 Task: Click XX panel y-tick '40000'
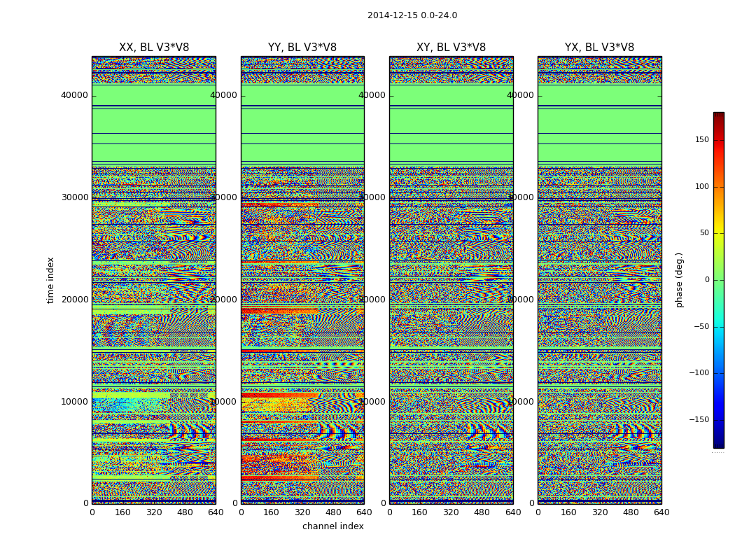(74, 95)
